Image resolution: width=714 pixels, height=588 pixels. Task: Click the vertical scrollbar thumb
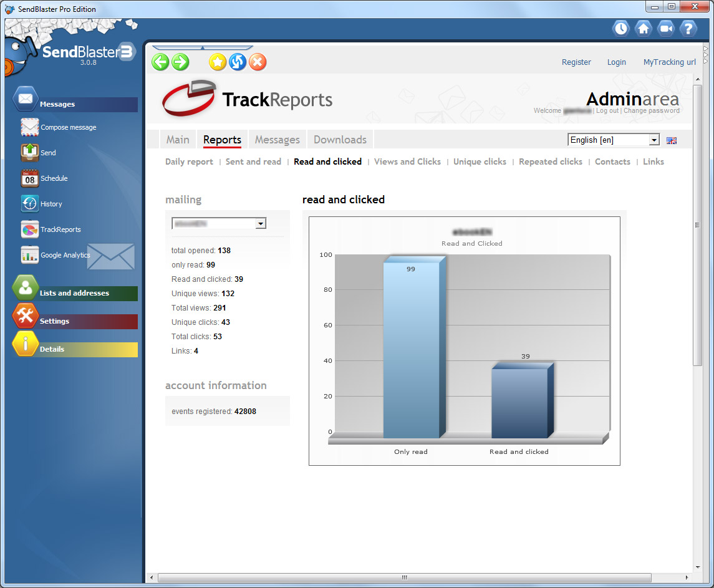tap(697, 225)
